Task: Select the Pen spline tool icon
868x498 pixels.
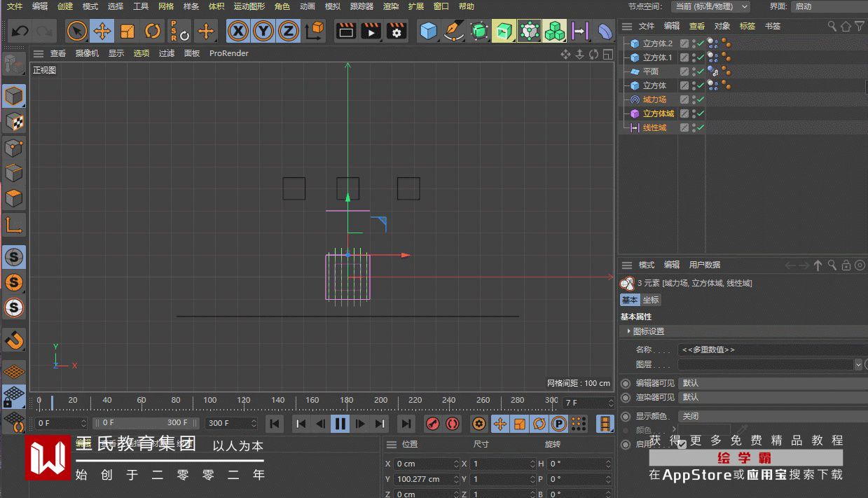Action: pos(455,32)
